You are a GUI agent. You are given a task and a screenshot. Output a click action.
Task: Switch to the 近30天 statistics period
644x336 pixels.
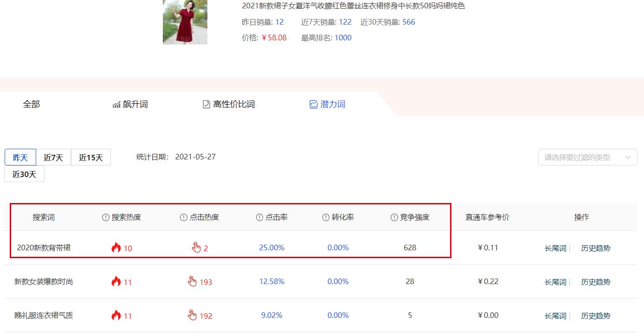click(x=24, y=174)
